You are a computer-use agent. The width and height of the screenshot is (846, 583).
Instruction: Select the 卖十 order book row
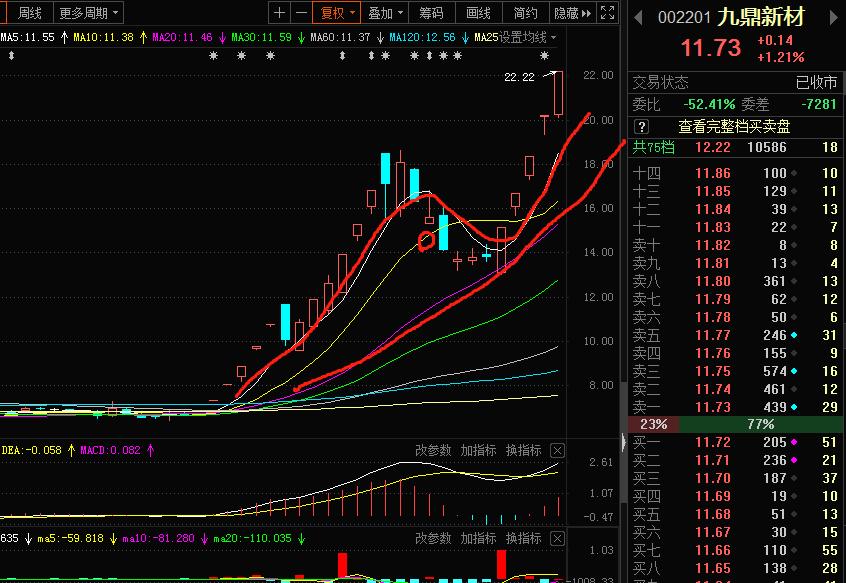pos(735,245)
